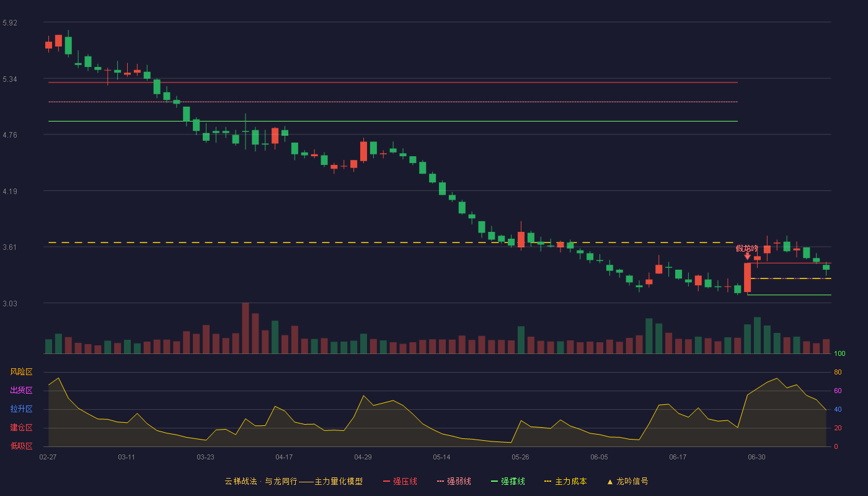
Task: Click the 5.34 price axis label
Action: (10, 79)
